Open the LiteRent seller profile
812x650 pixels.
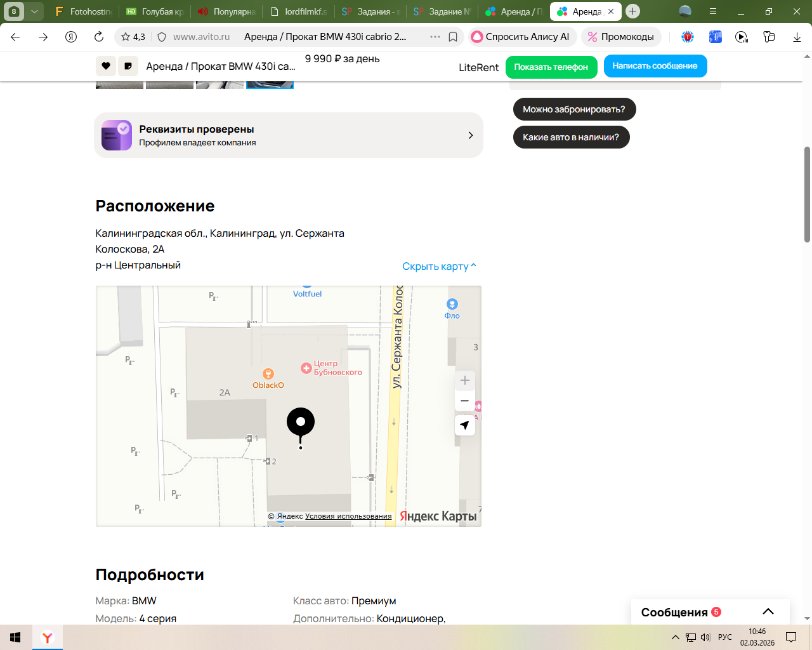(479, 67)
